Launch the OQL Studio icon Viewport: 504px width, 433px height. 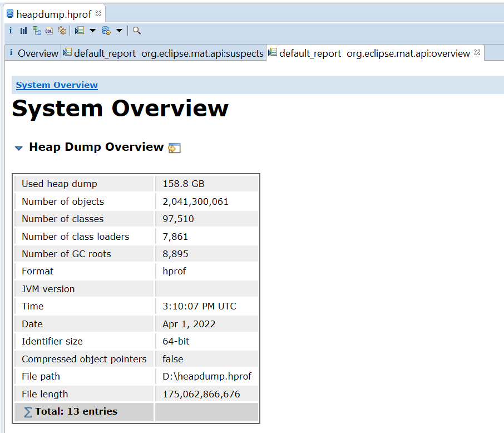click(x=49, y=31)
